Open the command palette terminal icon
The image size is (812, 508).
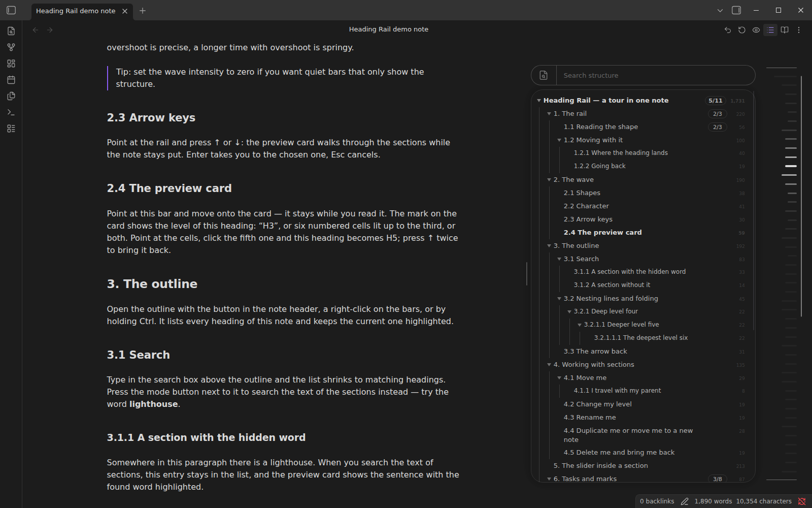(x=11, y=112)
